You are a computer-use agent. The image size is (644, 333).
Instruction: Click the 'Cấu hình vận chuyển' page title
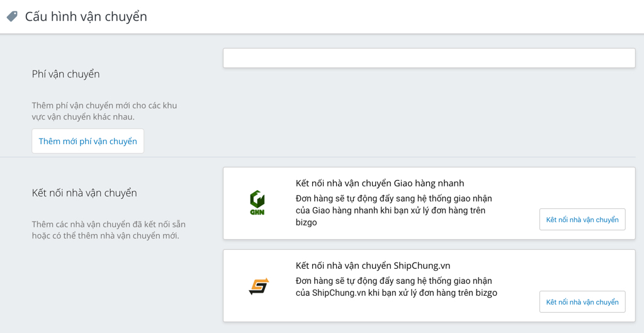click(x=86, y=17)
